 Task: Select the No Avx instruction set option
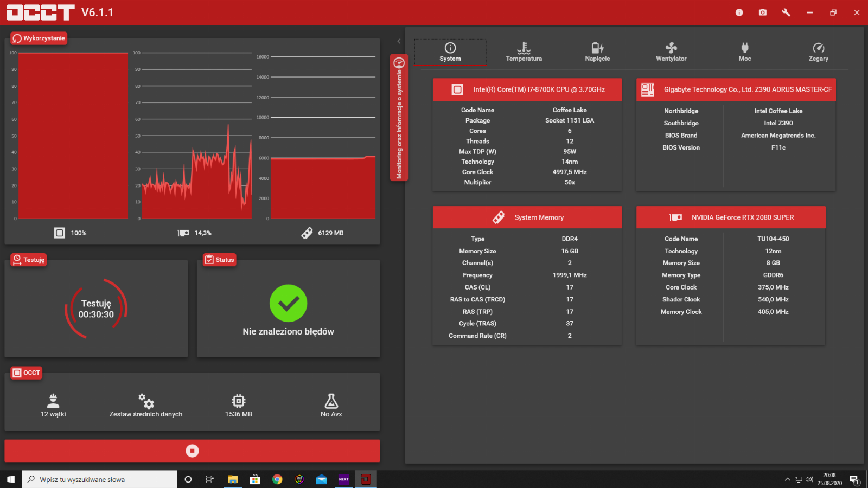[331, 406]
